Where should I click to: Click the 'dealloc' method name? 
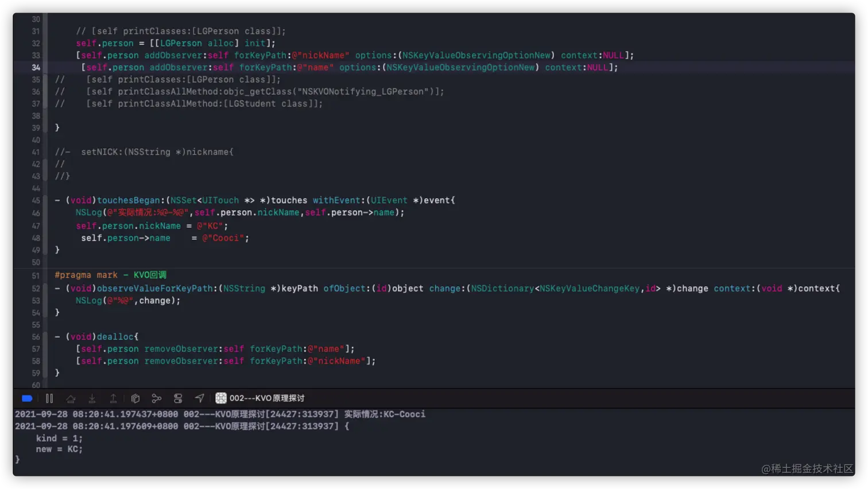(x=115, y=337)
